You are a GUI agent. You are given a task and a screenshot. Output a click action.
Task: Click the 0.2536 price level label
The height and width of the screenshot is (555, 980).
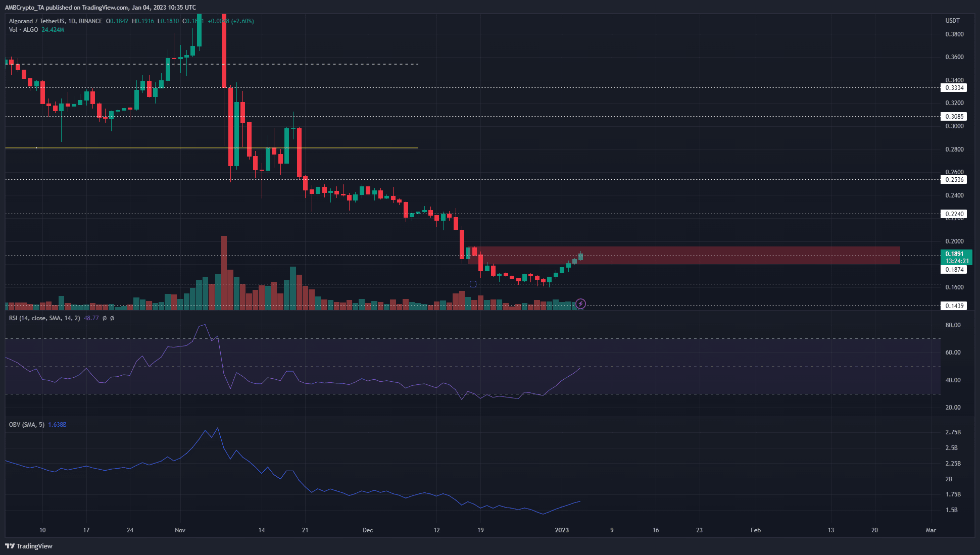click(x=954, y=180)
